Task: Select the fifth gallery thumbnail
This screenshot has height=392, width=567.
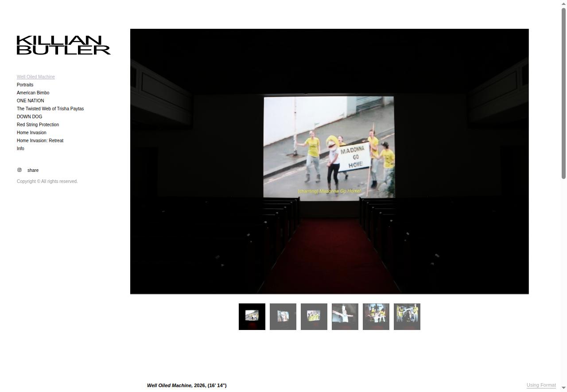Action: [x=376, y=317]
